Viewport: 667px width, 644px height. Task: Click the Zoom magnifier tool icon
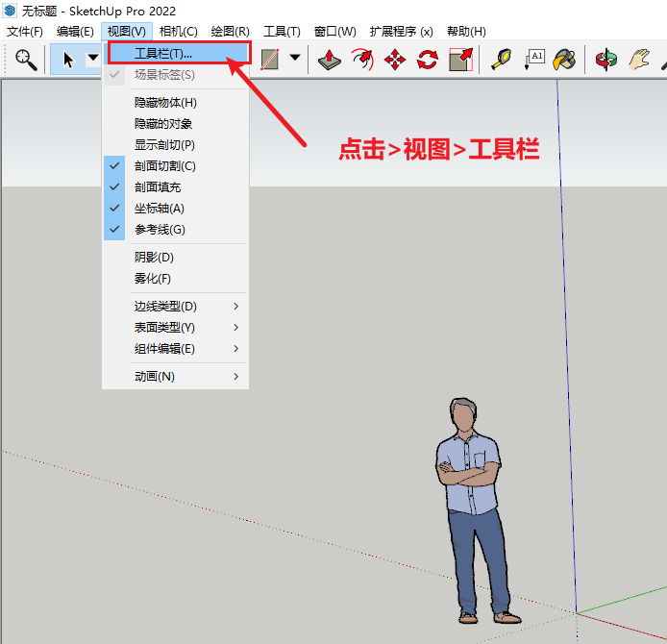click(26, 60)
